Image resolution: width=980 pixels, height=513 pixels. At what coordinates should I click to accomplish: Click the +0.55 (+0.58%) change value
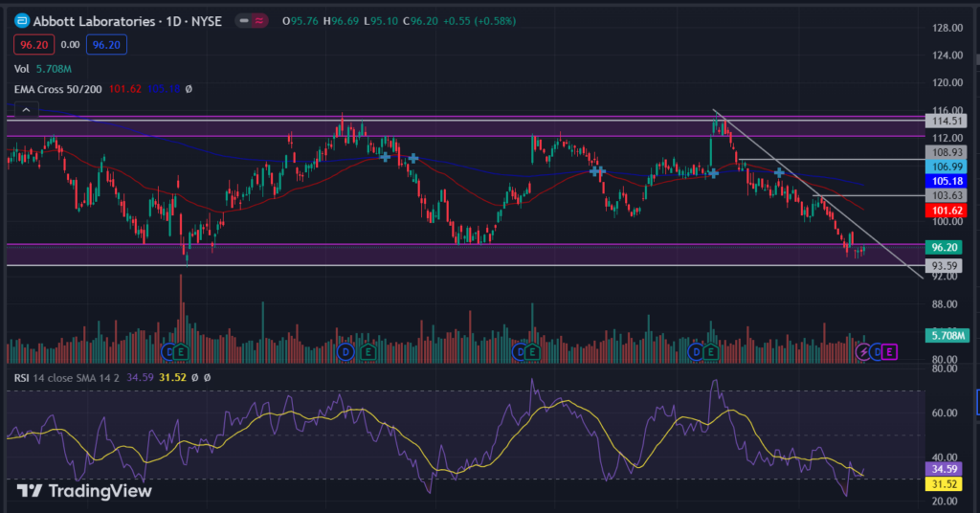coord(479,21)
